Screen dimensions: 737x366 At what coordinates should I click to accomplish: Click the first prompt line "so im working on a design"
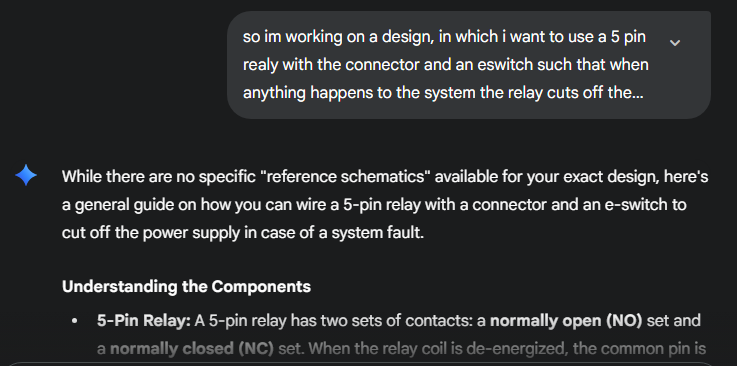(x=338, y=38)
